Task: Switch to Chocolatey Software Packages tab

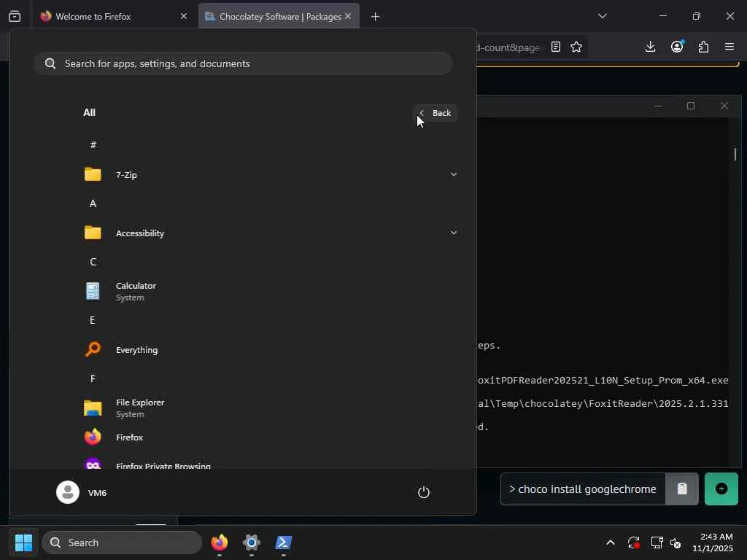Action: click(279, 17)
